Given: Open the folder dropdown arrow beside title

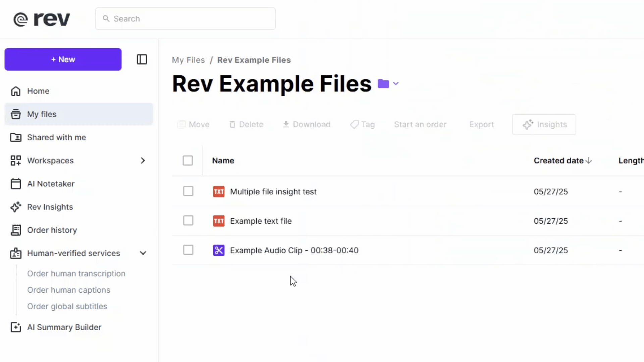Looking at the screenshot, I should tap(396, 83).
